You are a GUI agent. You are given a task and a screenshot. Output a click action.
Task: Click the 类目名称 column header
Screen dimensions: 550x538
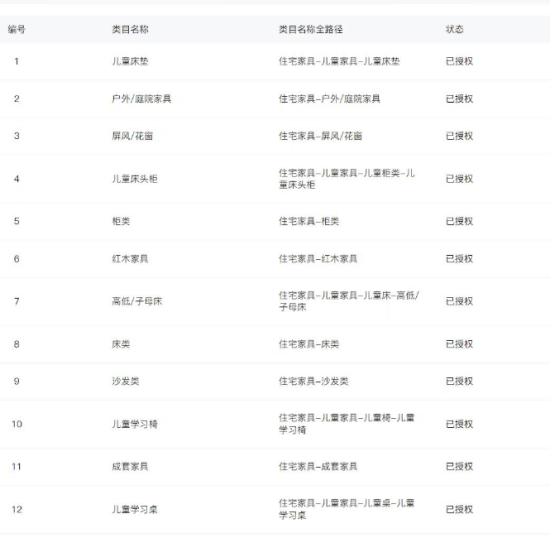(x=130, y=29)
